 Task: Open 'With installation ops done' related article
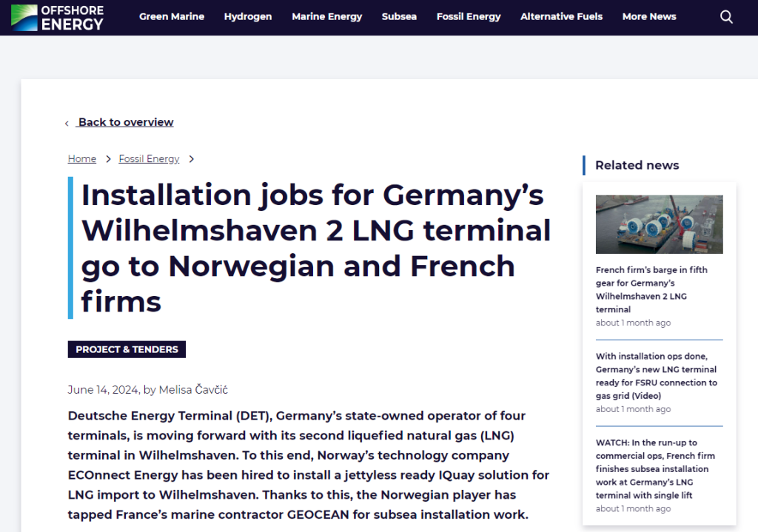pos(657,376)
